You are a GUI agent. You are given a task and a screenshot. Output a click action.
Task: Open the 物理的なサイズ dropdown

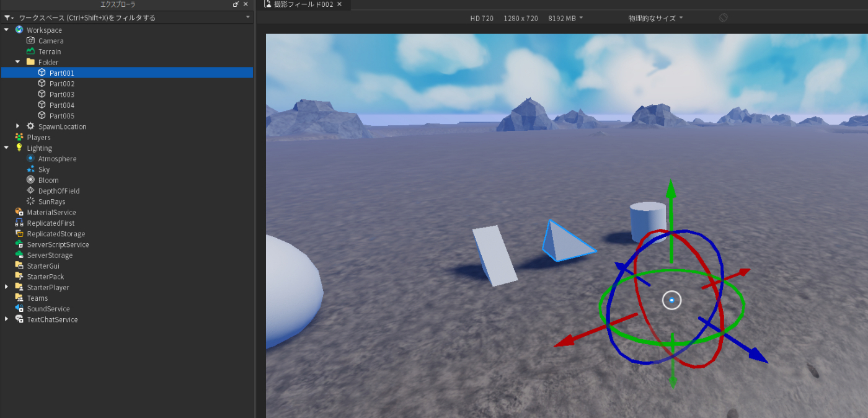[x=655, y=18]
